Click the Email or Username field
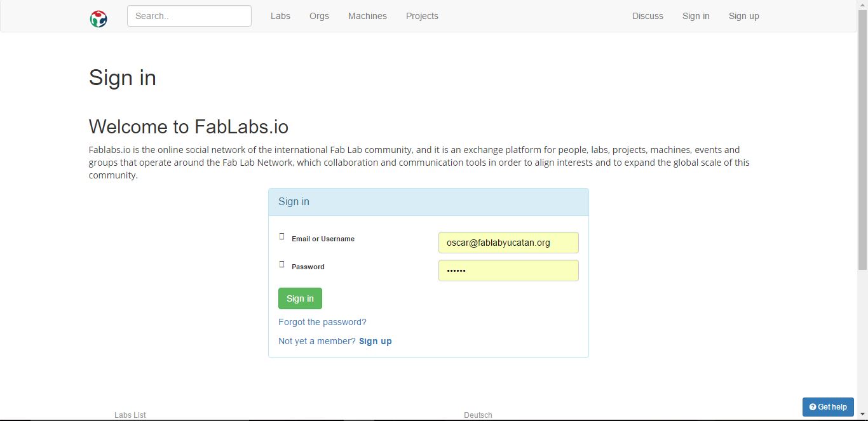The width and height of the screenshot is (868, 421). [508, 243]
